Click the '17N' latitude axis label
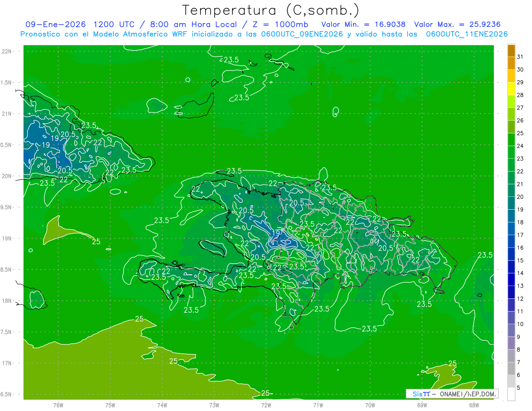This screenshot has height=411, width=532. click(x=7, y=363)
